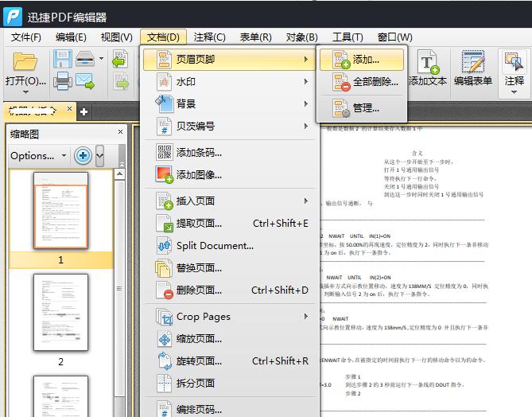Screen dimensions: 532x417
Task: Click the 迅捷PDF编辑器 app logo
Action: pyautogui.click(x=13, y=16)
